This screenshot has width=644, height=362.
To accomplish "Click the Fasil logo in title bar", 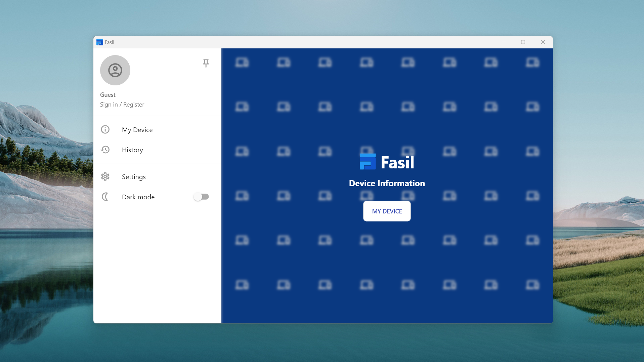I will tap(100, 42).
